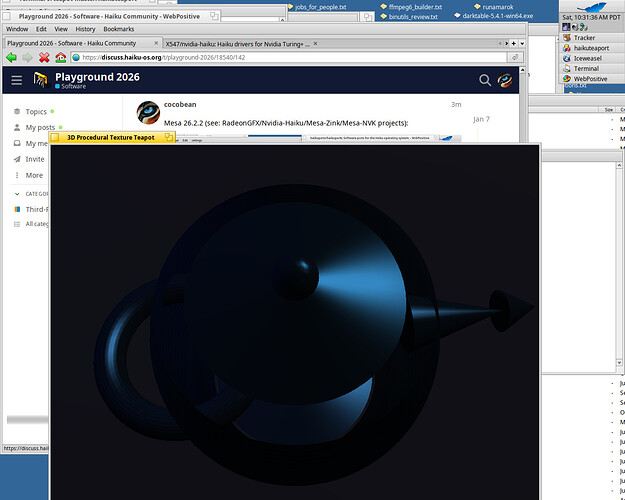The image size is (625, 500).
Task: Open the Third-party category link
Action: click(x=31, y=209)
